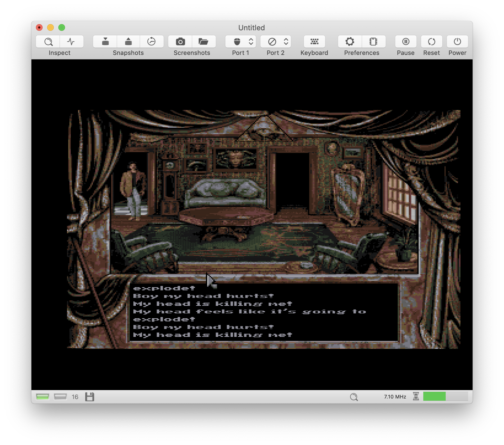Image resolution: width=504 pixels, height=445 pixels.
Task: Click the man standing in the doorway
Action: point(133,191)
